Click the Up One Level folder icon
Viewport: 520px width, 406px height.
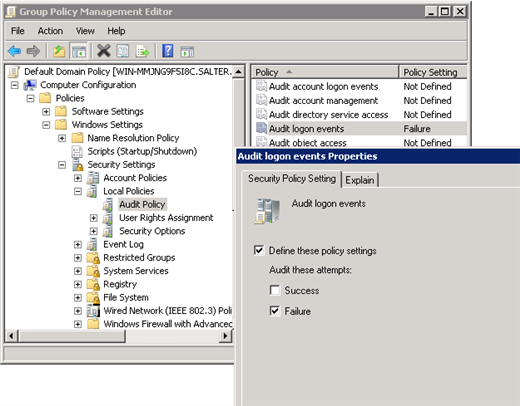point(59,51)
